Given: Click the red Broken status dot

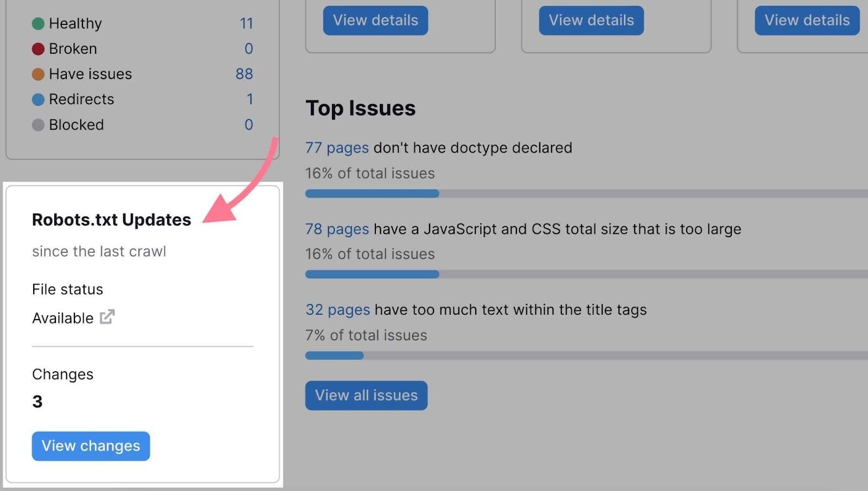Looking at the screenshot, I should pos(39,49).
